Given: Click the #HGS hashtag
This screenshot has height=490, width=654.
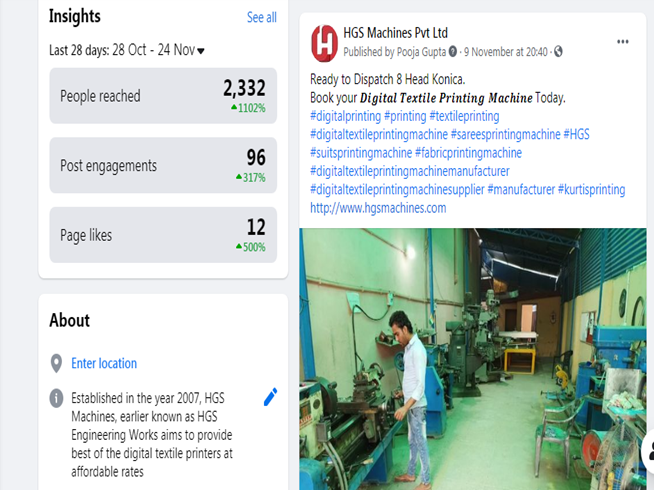Looking at the screenshot, I should tap(576, 134).
